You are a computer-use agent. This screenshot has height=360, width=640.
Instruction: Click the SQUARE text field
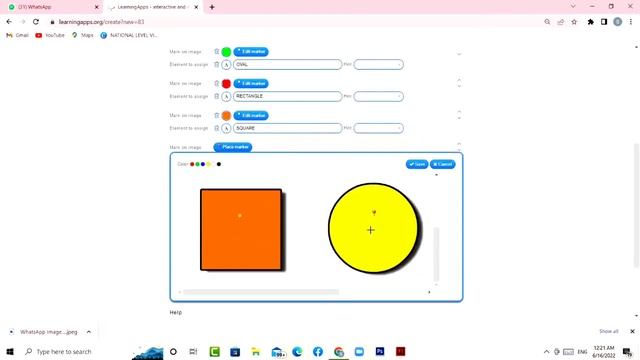[287, 128]
